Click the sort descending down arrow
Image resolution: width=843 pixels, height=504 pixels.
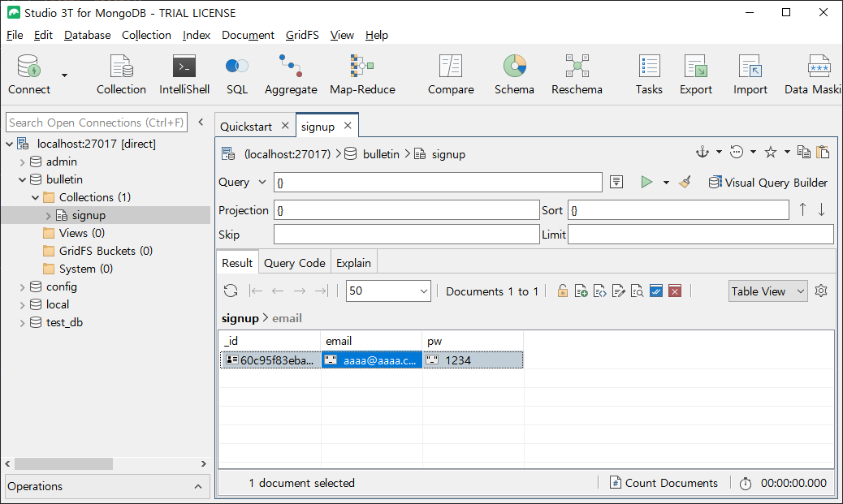tap(822, 209)
